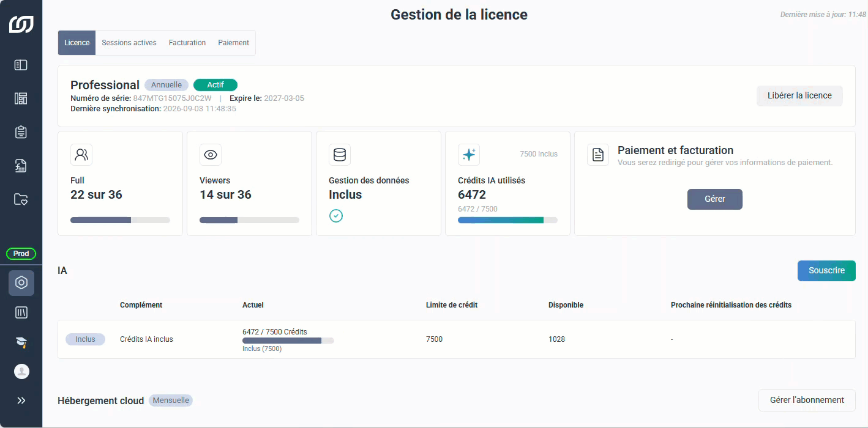Click the Professional licence title
The height and width of the screenshot is (428, 868).
click(x=105, y=85)
